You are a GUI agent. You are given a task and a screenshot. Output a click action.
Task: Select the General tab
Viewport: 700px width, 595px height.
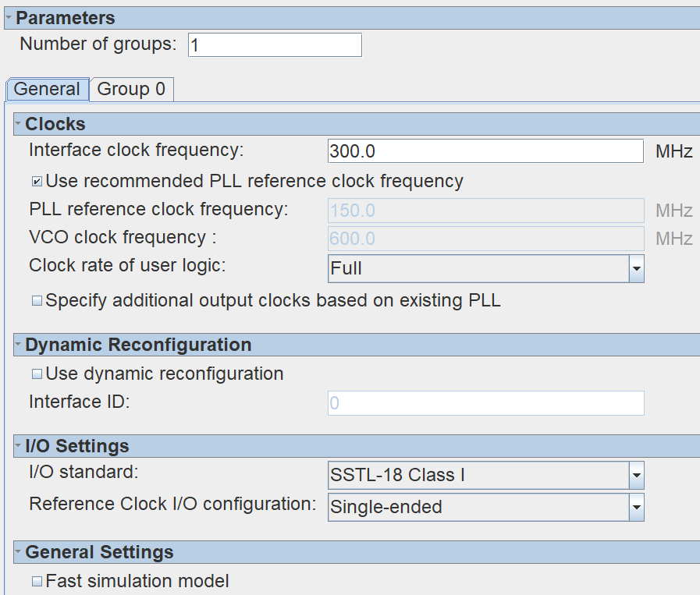47,89
